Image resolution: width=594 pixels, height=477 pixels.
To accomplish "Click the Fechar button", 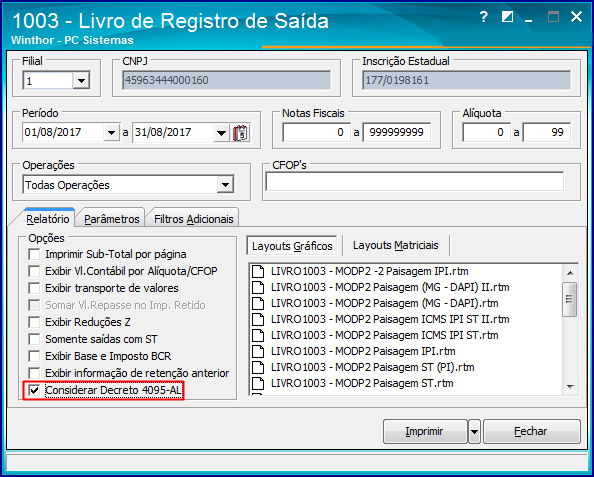I will 531,431.
